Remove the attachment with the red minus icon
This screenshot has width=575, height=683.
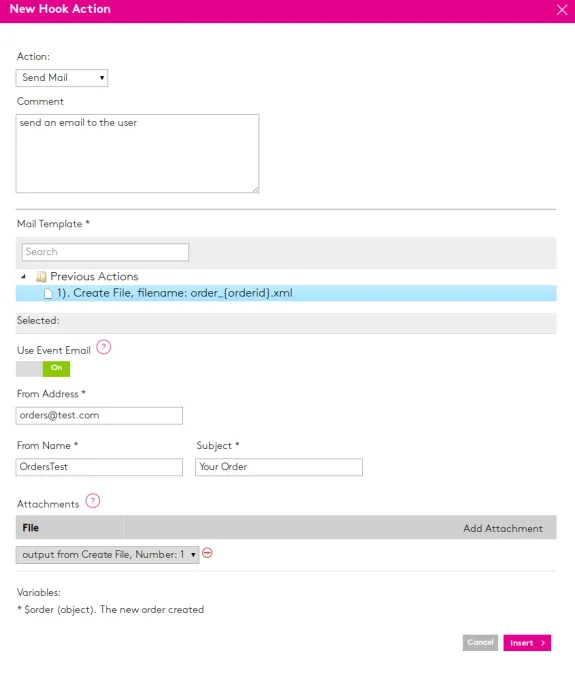[x=207, y=553]
